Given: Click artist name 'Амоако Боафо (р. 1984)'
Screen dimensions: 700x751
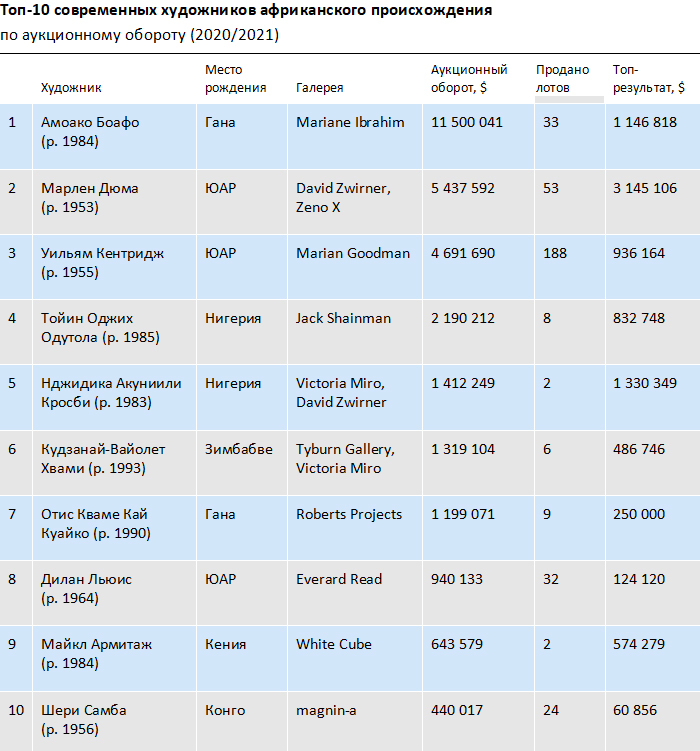Looking at the screenshot, I should click(x=90, y=132).
